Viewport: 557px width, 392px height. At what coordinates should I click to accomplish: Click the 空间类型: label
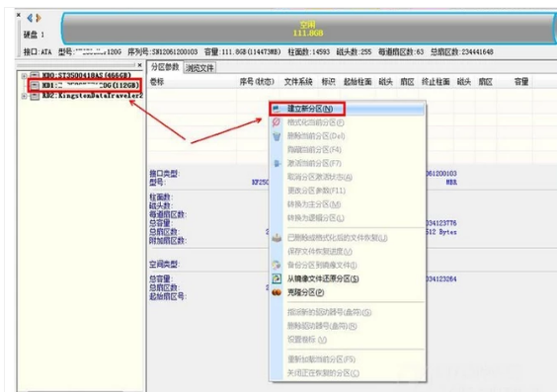pyautogui.click(x=164, y=265)
